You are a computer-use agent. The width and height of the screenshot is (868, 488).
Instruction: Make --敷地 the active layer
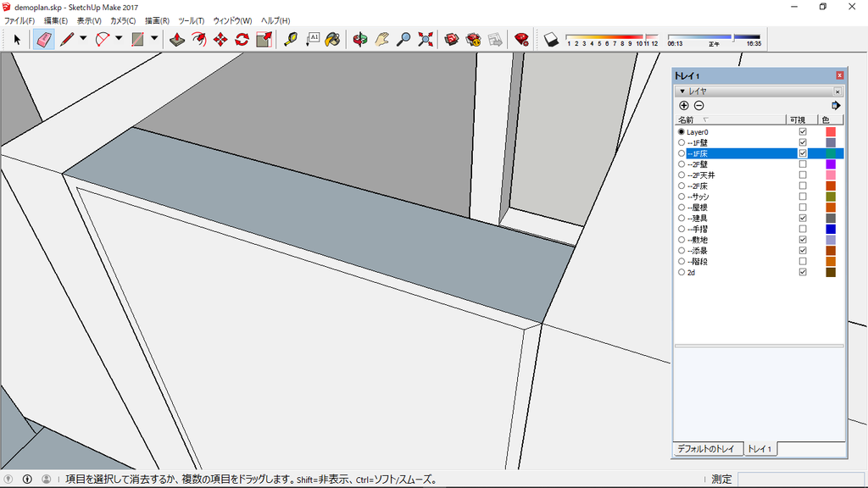tap(682, 240)
